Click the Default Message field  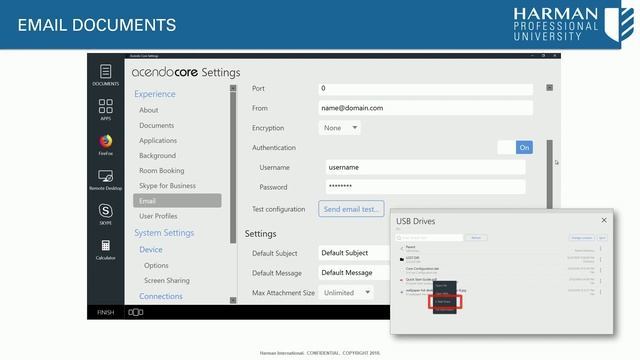[354, 273]
